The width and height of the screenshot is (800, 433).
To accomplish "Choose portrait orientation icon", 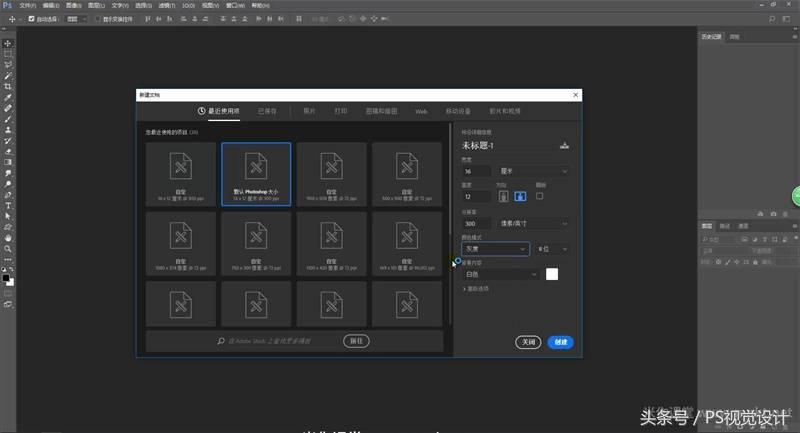I will coord(503,196).
